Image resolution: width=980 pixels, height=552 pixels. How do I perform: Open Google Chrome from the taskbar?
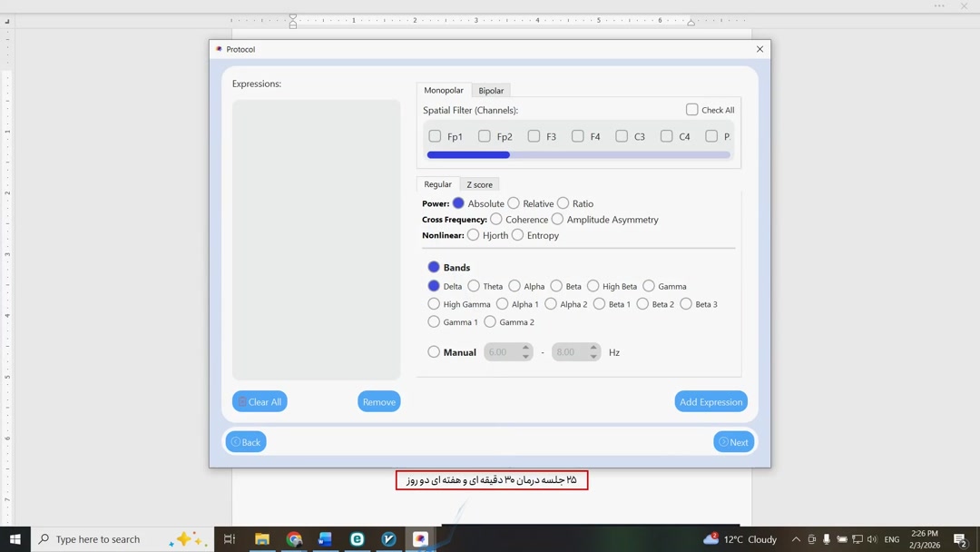[x=294, y=539]
